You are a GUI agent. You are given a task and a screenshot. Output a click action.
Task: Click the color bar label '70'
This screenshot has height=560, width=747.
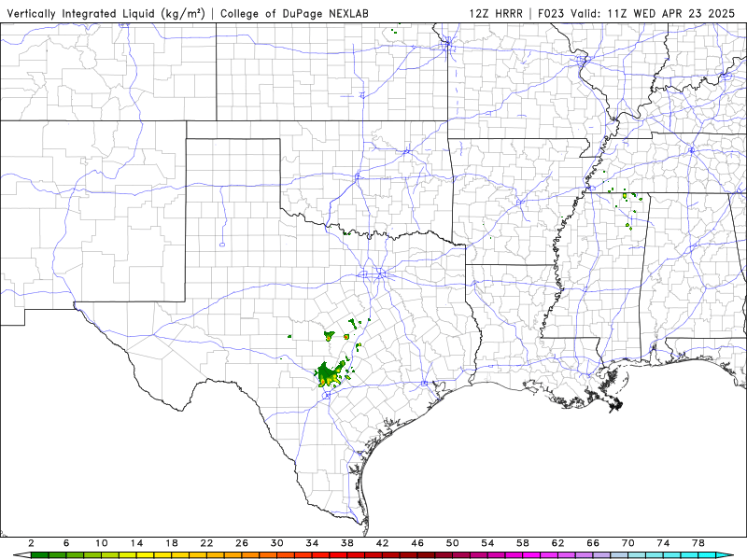point(627,543)
